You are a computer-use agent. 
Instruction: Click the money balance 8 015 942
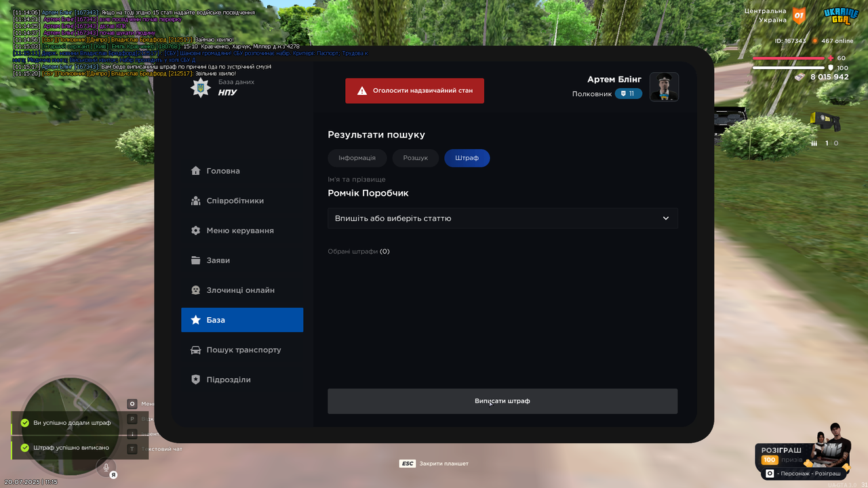pos(829,77)
